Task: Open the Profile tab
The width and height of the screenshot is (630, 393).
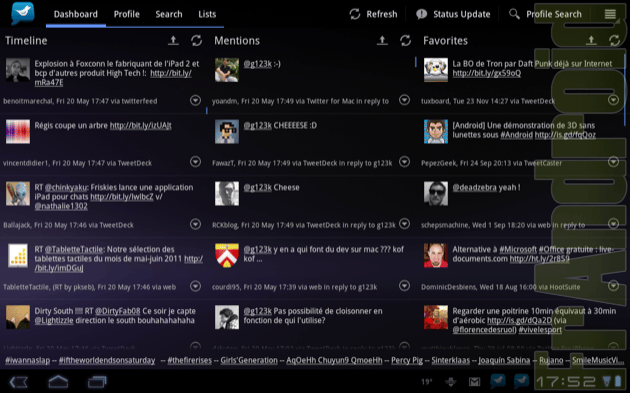Action: pos(127,14)
